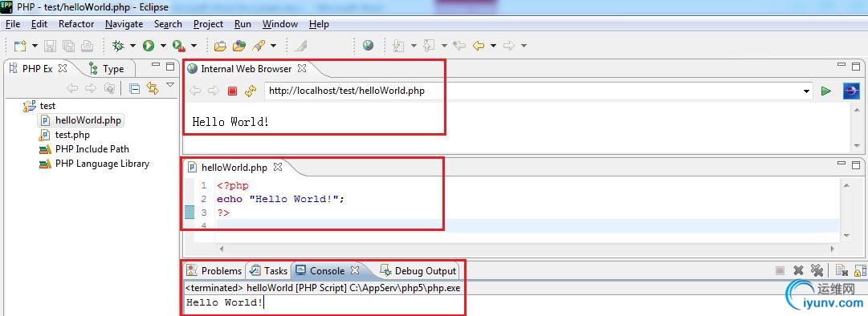This screenshot has width=868, height=316.
Task: Click the Previous Annotation toolbar icon
Action: pos(429,46)
